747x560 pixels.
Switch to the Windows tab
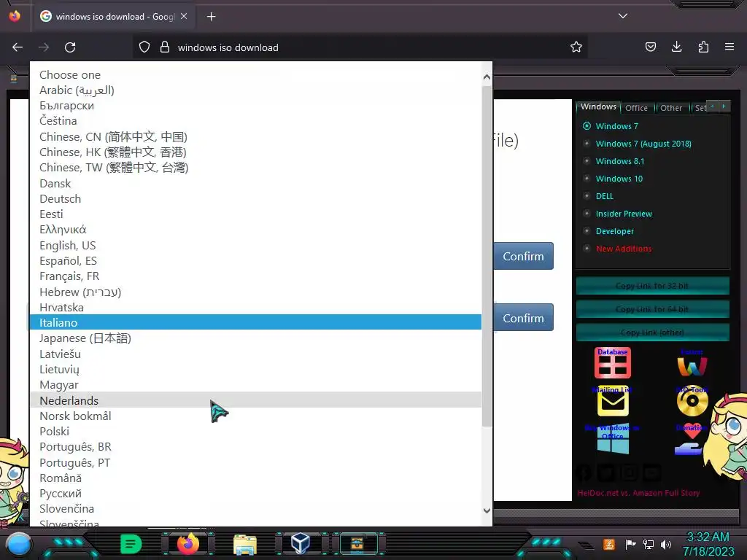(x=598, y=107)
